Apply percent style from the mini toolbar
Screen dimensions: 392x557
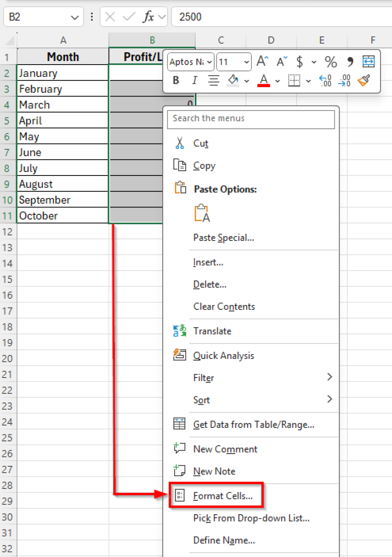pyautogui.click(x=330, y=62)
